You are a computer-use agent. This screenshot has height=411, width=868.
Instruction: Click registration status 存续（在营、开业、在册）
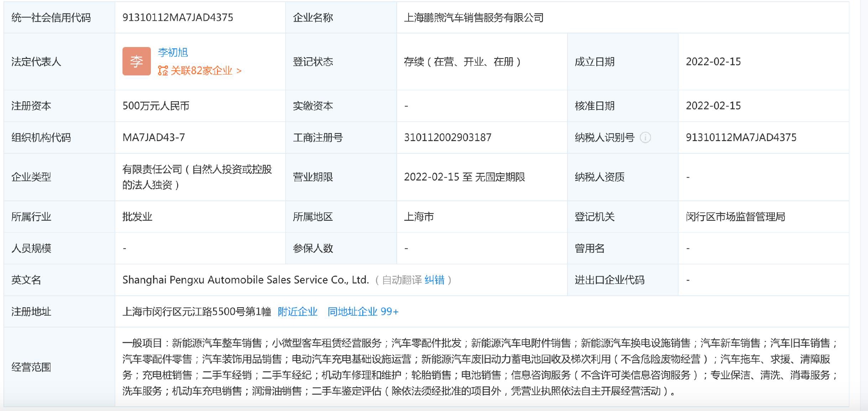tap(462, 62)
